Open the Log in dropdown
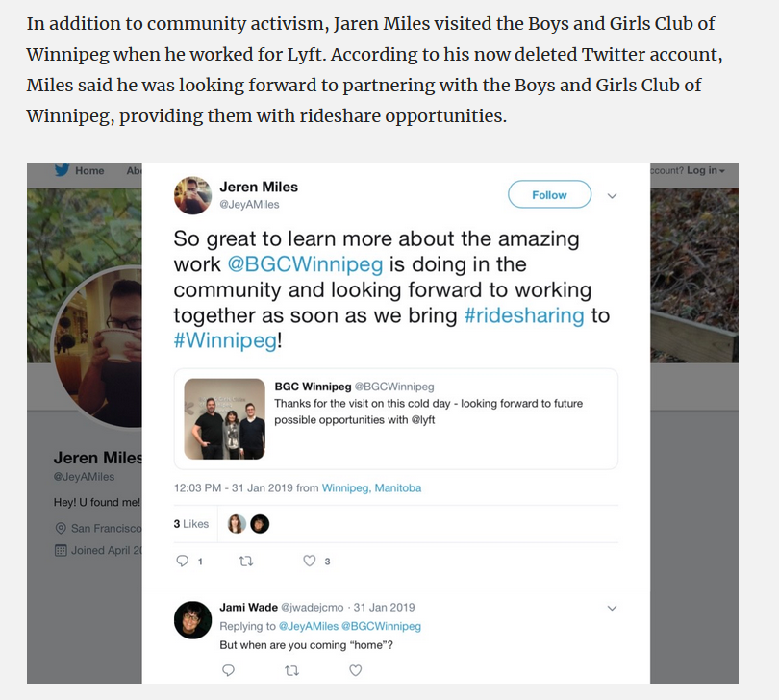Viewport: 779px width, 700px height. point(706,170)
